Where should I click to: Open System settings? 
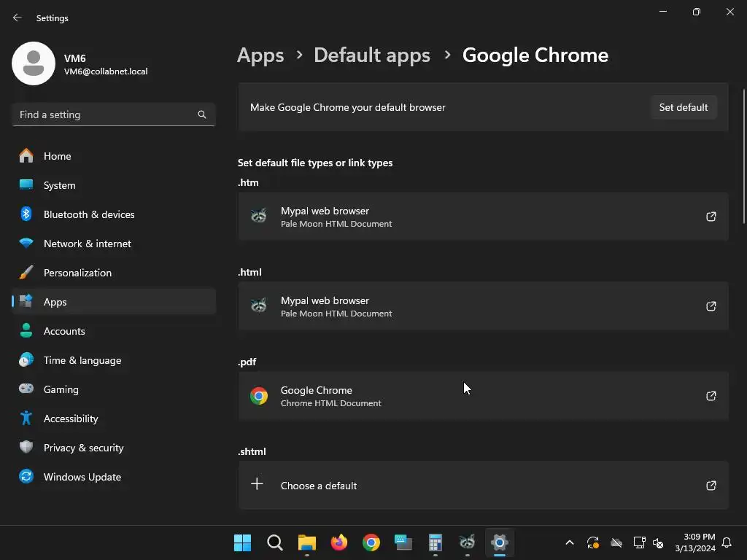[x=113, y=185]
